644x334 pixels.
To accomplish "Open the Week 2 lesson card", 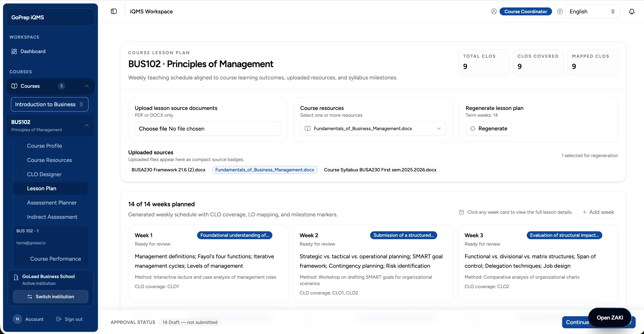I will [x=373, y=264].
